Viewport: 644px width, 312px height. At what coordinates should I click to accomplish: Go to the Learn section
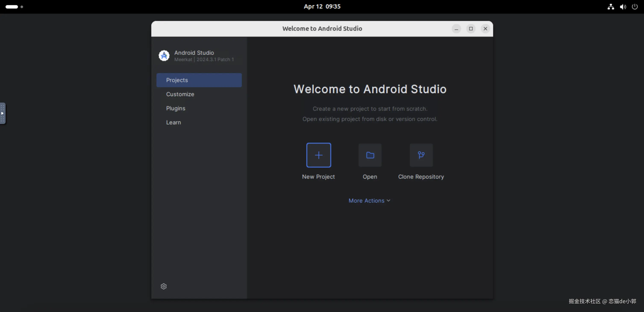point(173,122)
